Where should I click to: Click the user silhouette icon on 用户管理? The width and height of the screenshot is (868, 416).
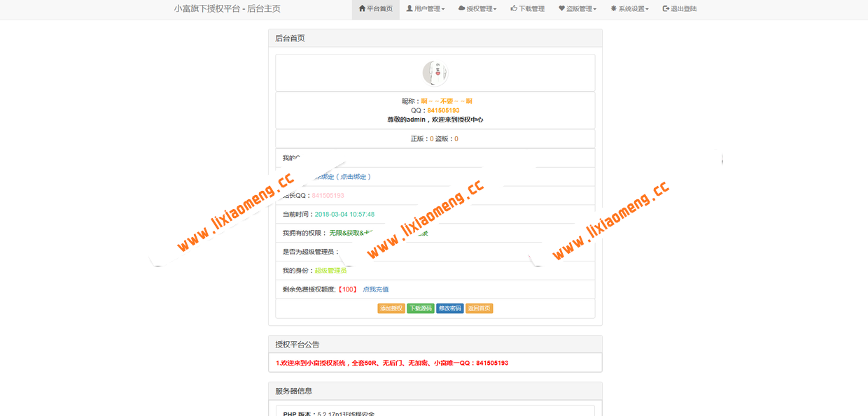(409, 9)
